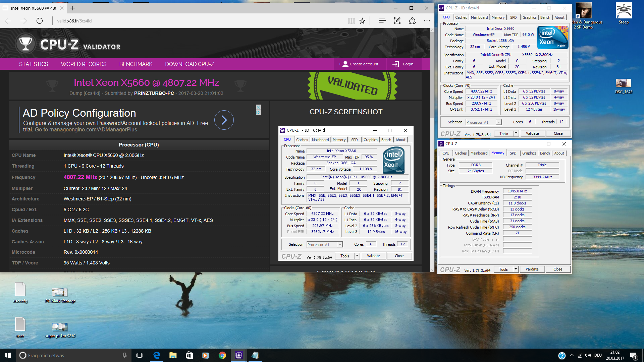
Task: Switch to CPU tab in Memory CPU-Z window
Action: pos(445,153)
